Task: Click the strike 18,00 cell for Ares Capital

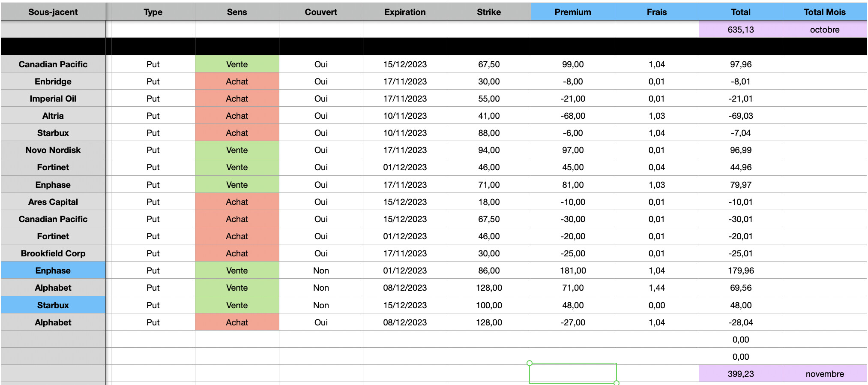Action: tap(489, 202)
